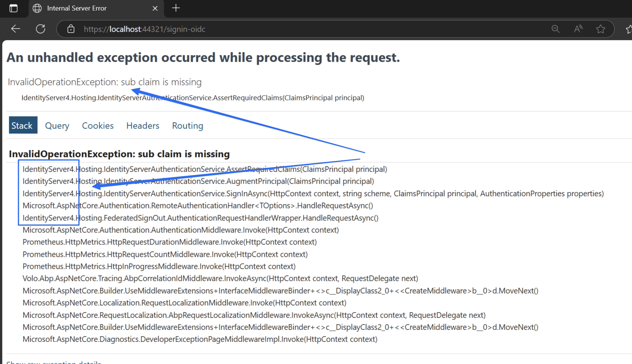Image resolution: width=632 pixels, height=364 pixels.
Task: View site information lock icon
Action: click(x=71, y=29)
